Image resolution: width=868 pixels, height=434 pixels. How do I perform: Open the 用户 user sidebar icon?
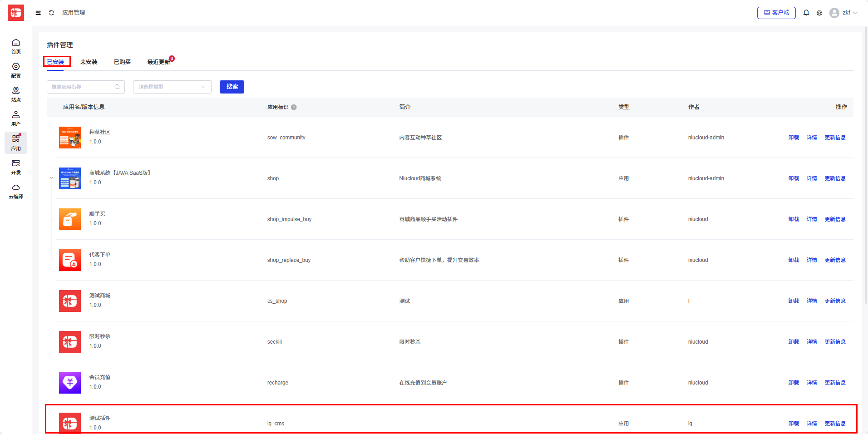[x=16, y=118]
